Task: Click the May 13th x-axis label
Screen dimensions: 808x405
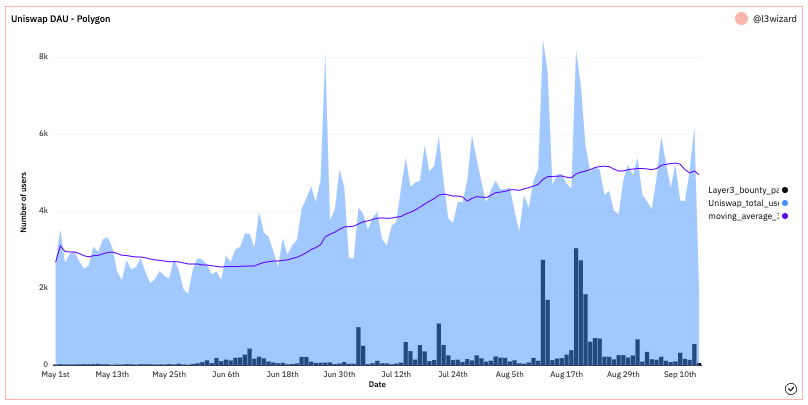Action: pos(112,375)
